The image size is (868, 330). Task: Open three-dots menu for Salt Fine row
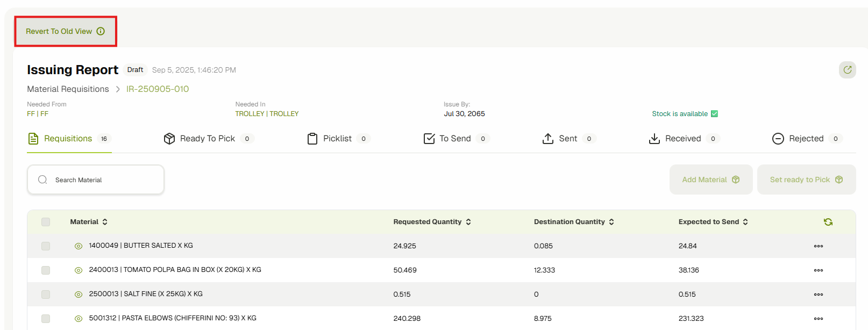click(818, 295)
